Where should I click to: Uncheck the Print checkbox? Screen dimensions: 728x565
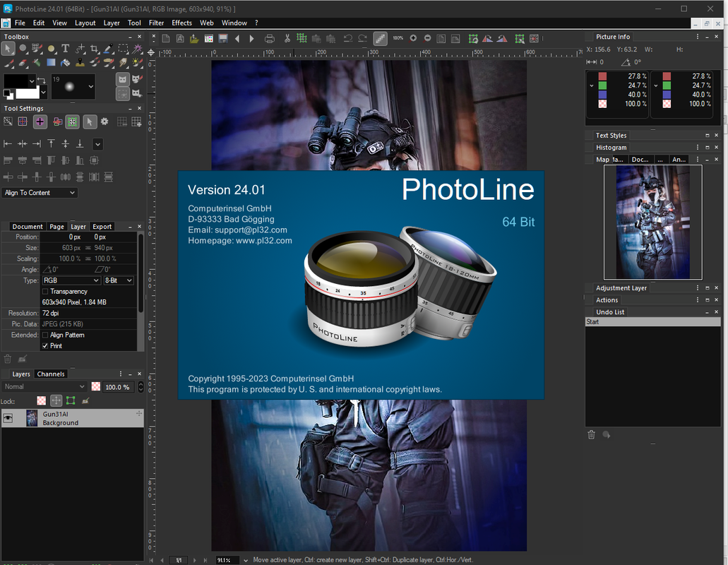pos(45,346)
